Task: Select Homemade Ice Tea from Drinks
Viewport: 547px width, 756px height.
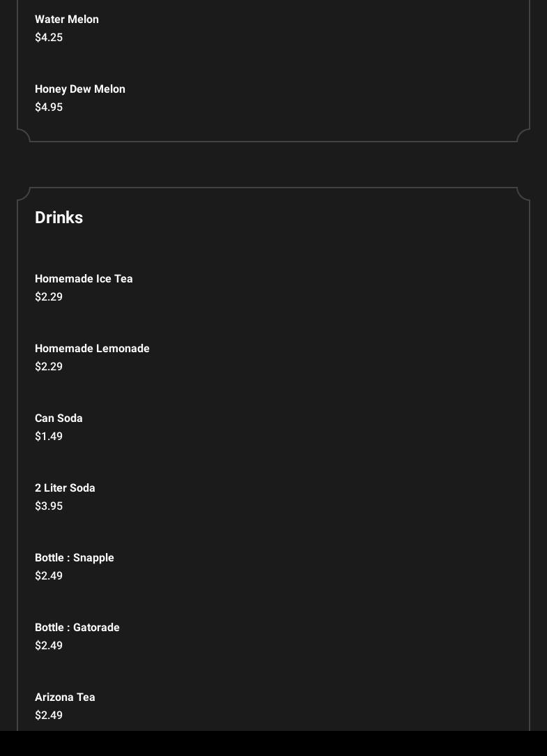Action: pos(84,279)
